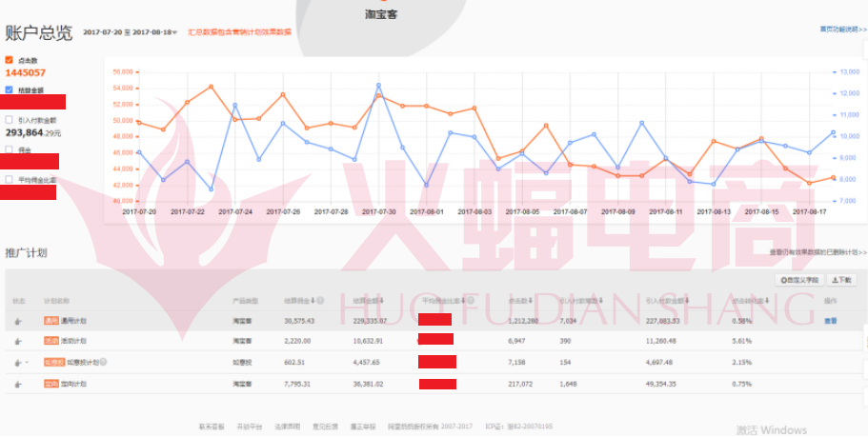This screenshot has height=437, width=868.
Task: Click the 活动计划 plan name
Action: tap(73, 341)
